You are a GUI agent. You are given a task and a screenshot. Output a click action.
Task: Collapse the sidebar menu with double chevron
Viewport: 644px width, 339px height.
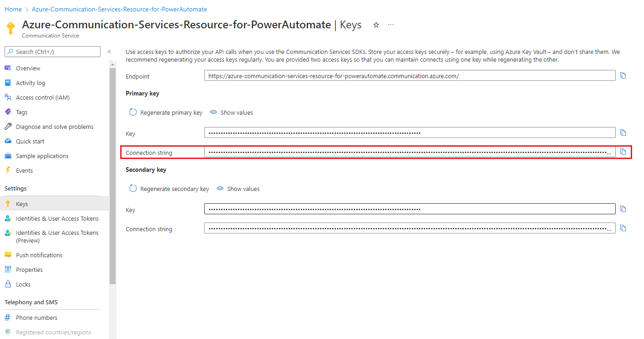[109, 52]
